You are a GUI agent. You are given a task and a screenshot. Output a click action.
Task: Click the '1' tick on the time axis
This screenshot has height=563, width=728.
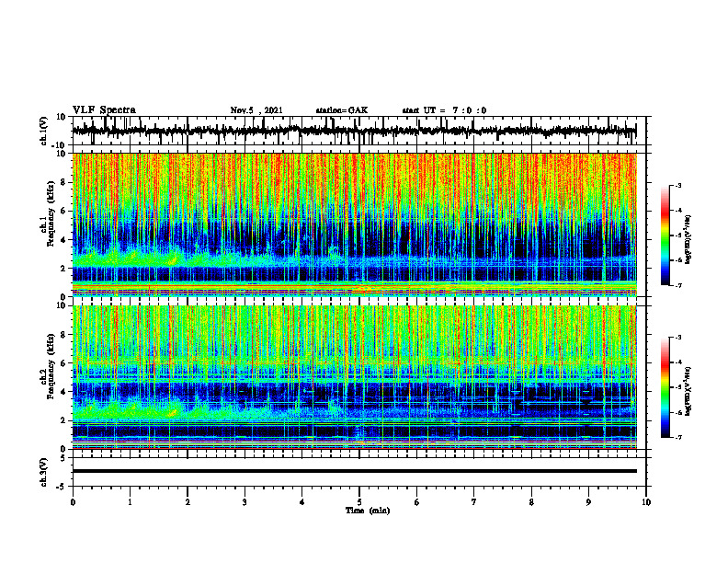point(130,502)
